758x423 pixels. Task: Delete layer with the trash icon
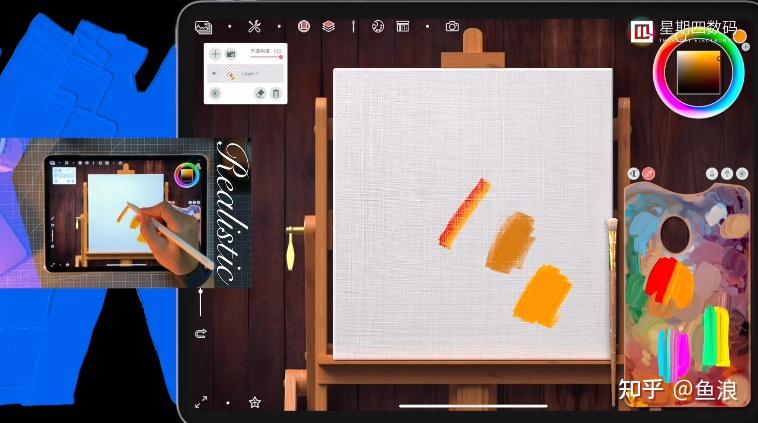[276, 93]
